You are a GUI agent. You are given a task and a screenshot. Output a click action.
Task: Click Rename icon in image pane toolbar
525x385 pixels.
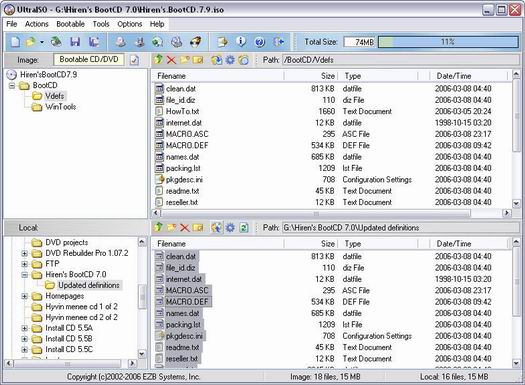click(x=198, y=60)
